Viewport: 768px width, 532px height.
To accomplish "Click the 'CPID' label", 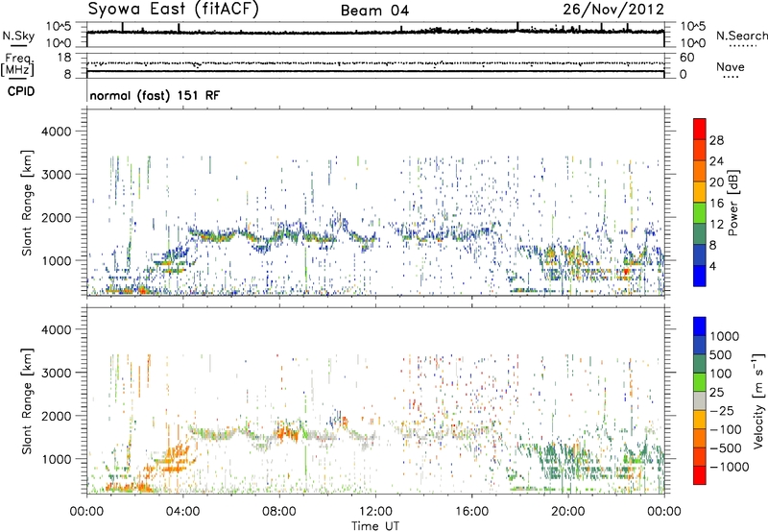I will [x=21, y=91].
